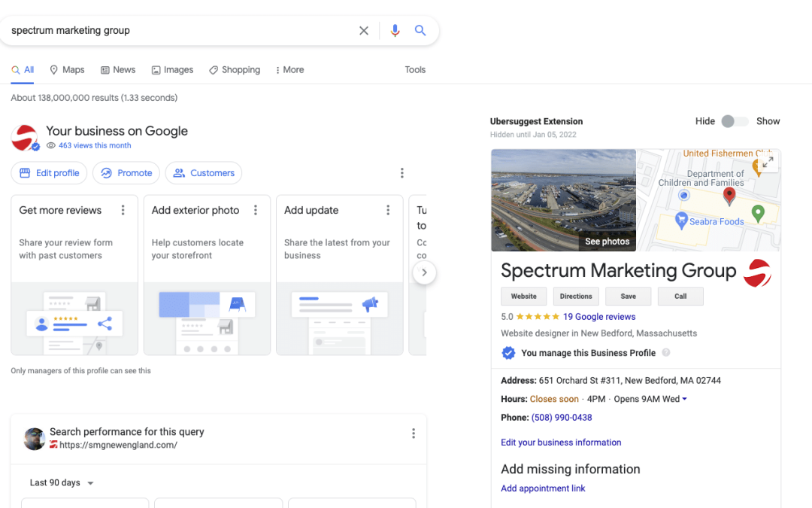Expand the business cards carousel with the next arrow

(x=424, y=272)
